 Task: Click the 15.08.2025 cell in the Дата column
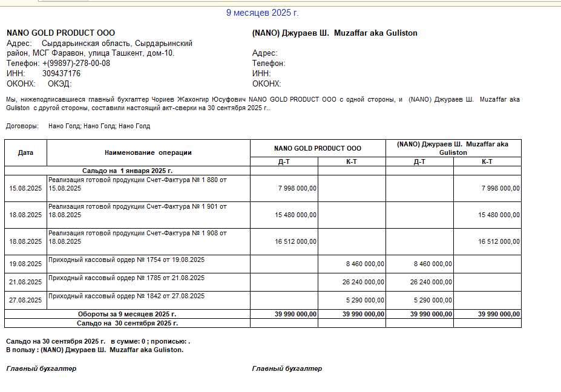click(25, 189)
